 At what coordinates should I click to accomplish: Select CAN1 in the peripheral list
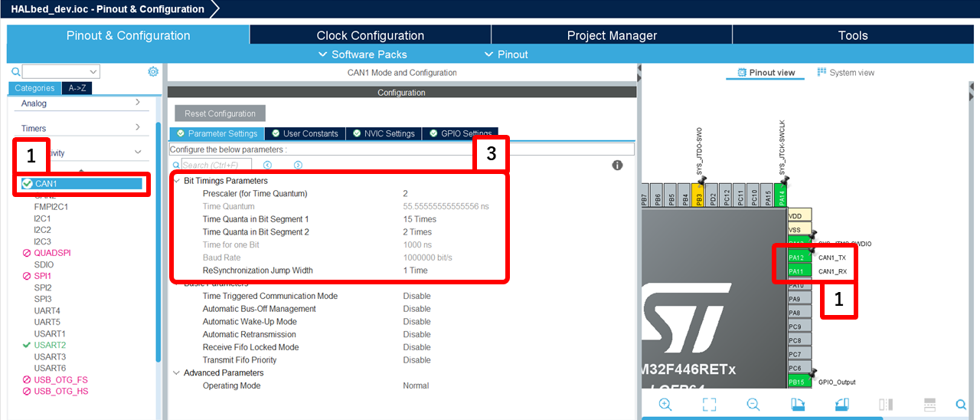(81, 184)
